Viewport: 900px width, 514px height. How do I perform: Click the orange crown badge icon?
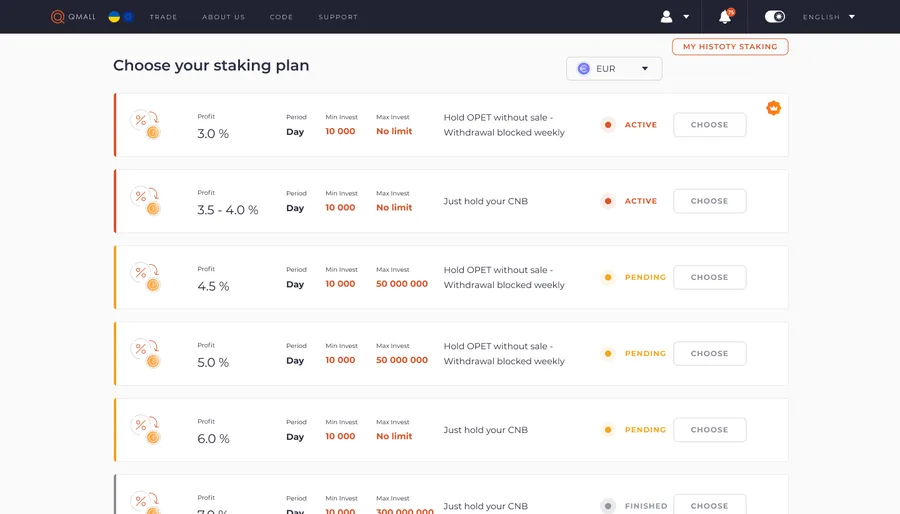(x=773, y=108)
